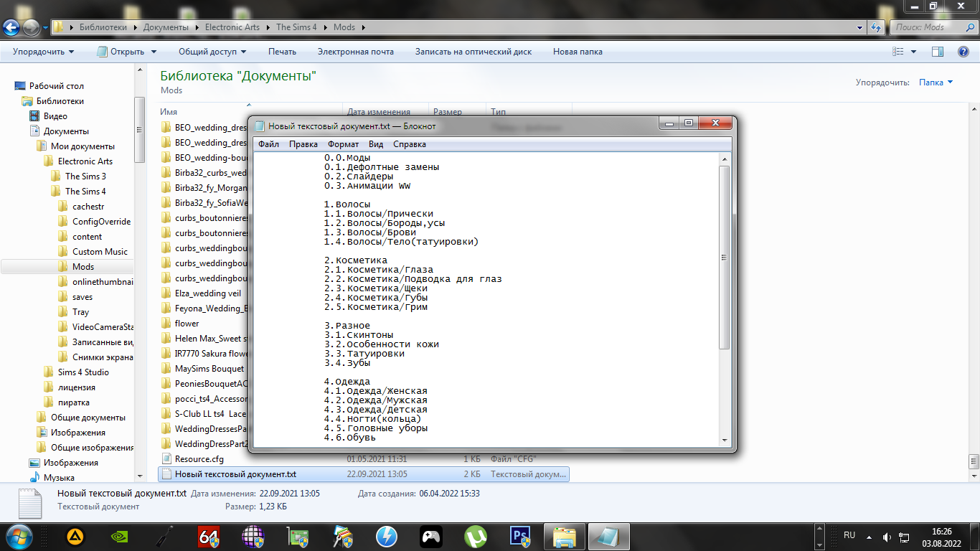The height and width of the screenshot is (551, 980).
Task: Open Notepad Правка menu
Action: pos(303,144)
